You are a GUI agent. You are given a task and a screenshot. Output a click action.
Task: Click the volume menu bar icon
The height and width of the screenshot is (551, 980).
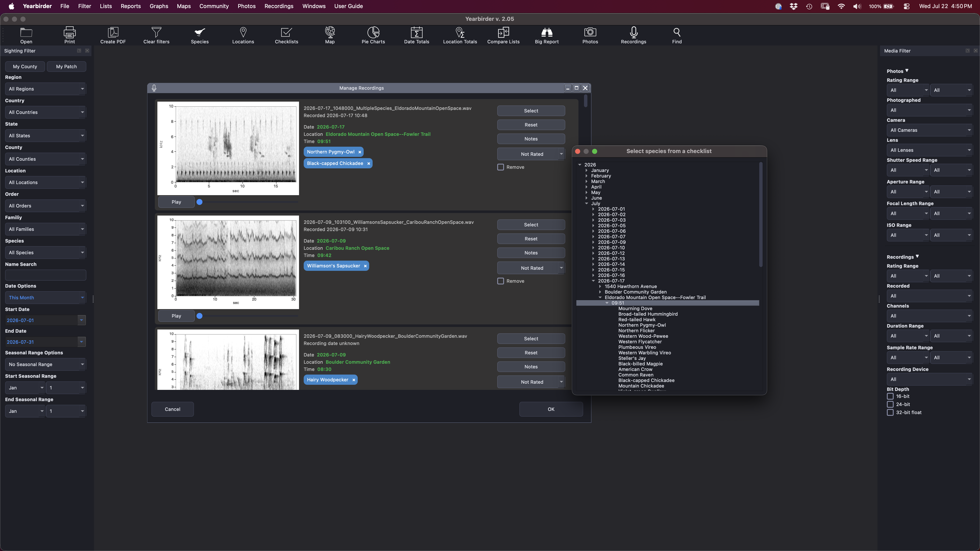[857, 6]
